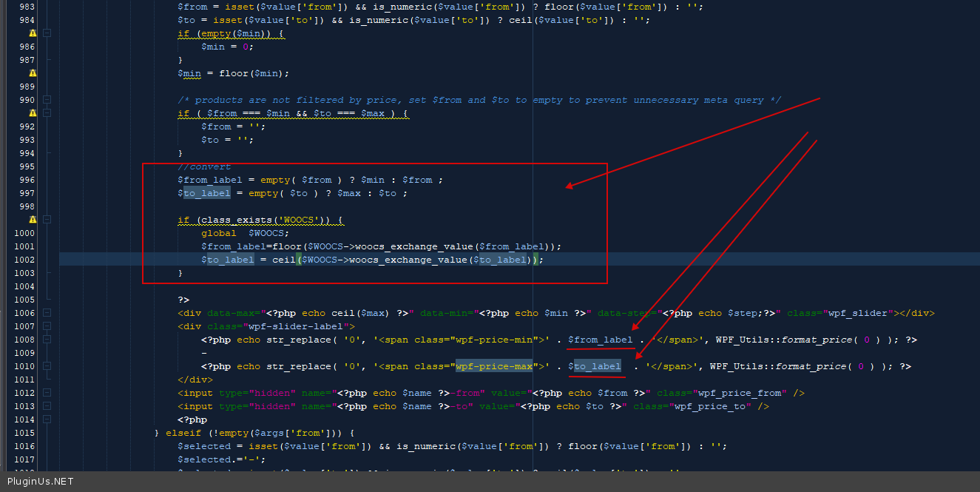Click warning icon beside if (empty($min)) line
The width and height of the screenshot is (980, 492).
[x=33, y=33]
